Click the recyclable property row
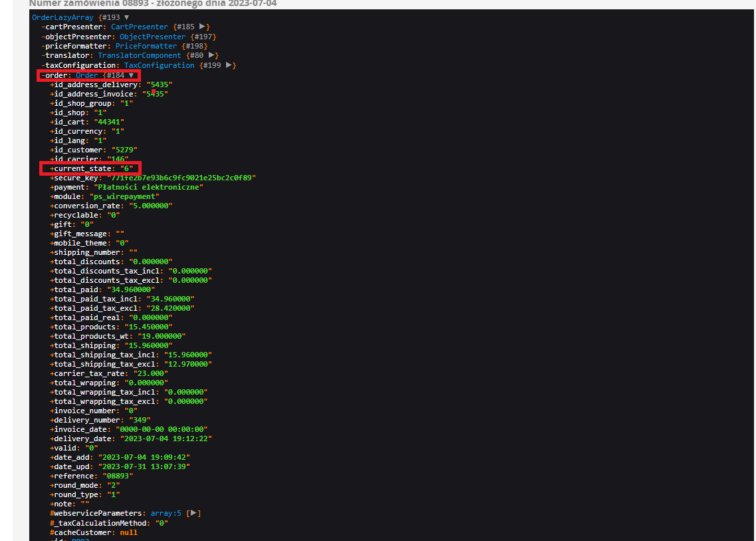 (85, 215)
